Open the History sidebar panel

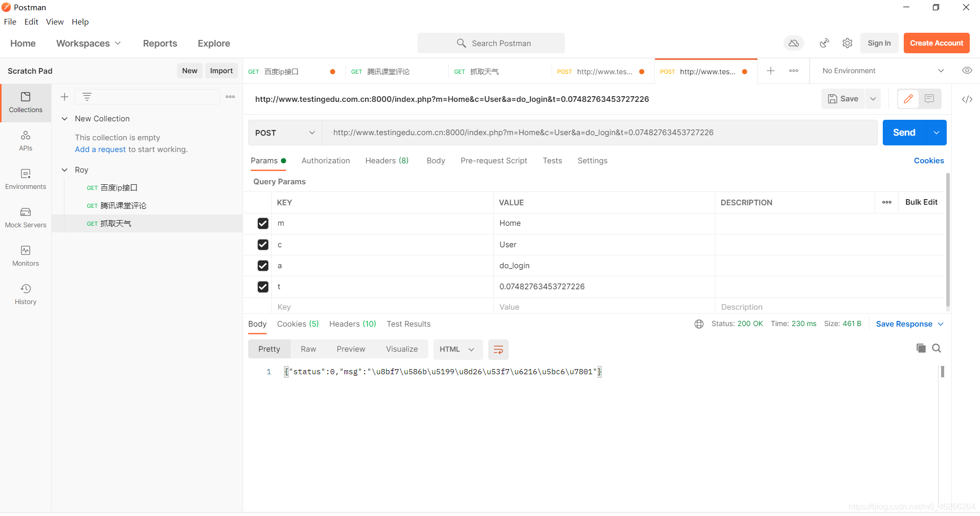26,295
